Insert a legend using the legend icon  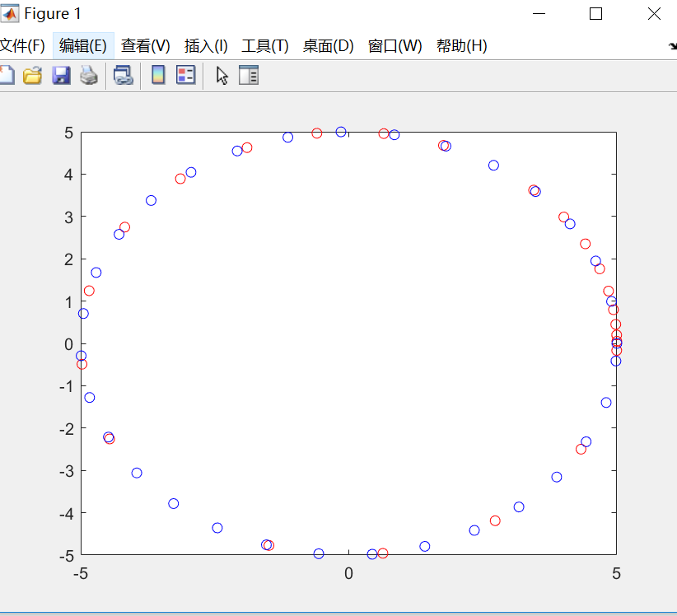pos(185,75)
